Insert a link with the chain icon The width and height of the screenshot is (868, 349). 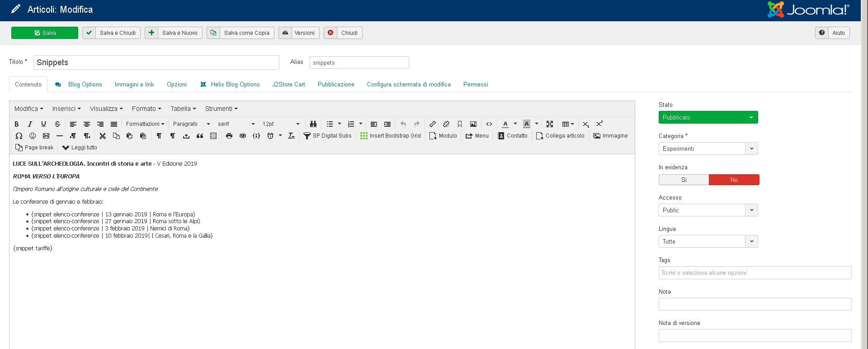point(433,124)
